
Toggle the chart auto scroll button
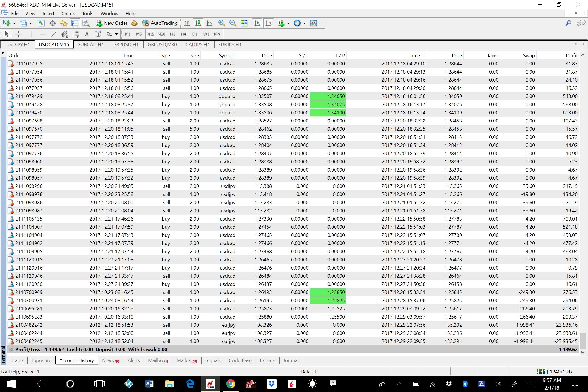[x=257, y=23]
